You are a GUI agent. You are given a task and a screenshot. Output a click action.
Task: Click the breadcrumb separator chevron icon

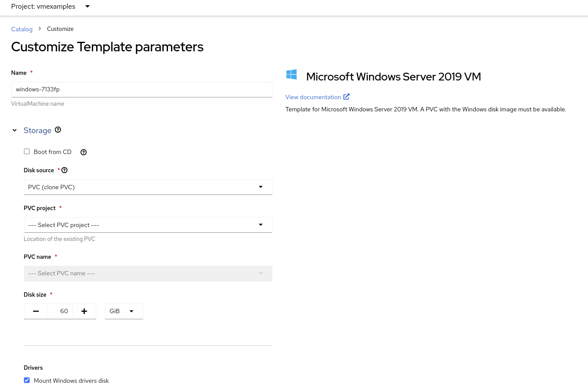(x=40, y=29)
